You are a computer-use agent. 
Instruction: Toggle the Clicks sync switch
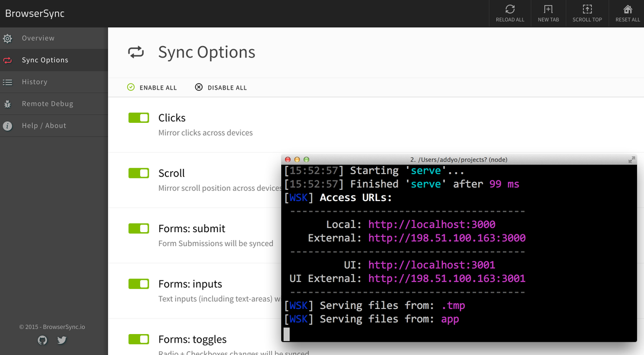click(138, 118)
